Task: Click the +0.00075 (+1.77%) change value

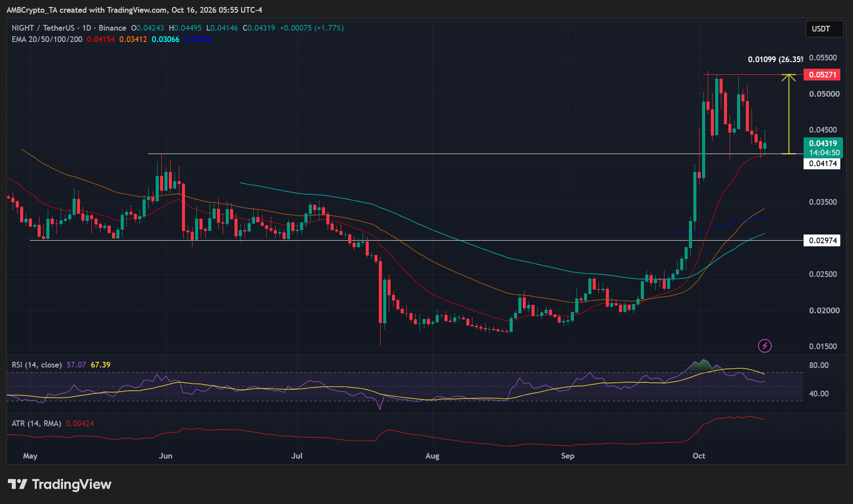Action: coord(312,28)
